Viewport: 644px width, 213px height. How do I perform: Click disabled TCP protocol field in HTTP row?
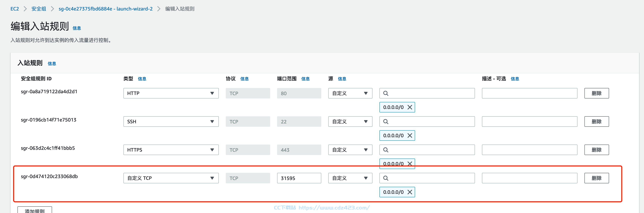248,93
